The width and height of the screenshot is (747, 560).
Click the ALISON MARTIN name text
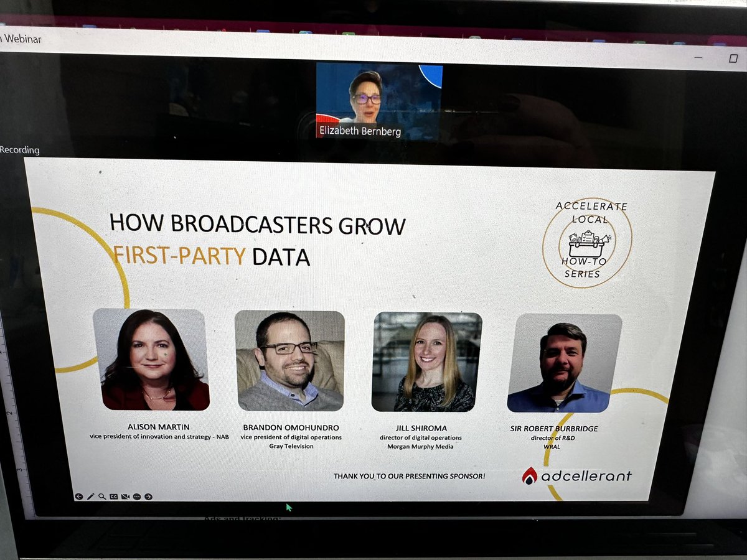pos(158,427)
